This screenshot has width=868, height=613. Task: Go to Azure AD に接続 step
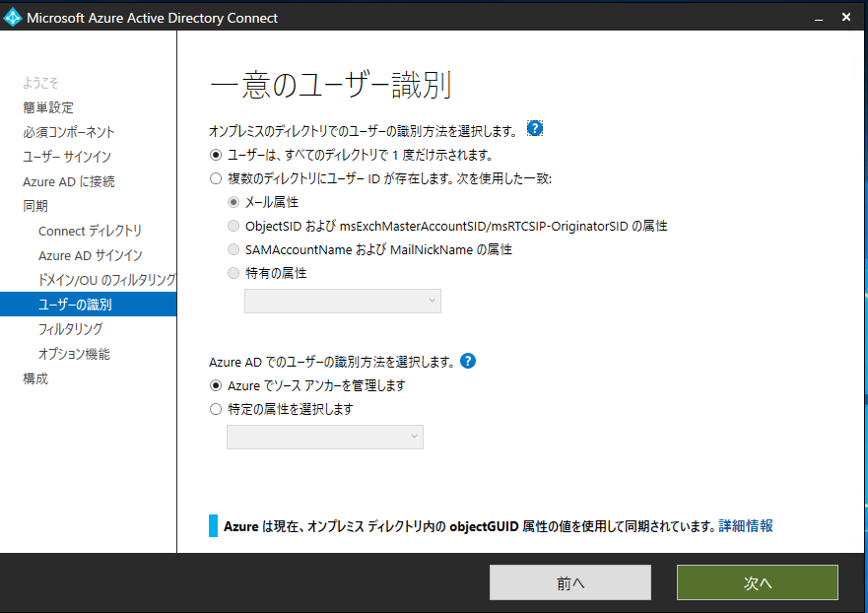point(69,181)
